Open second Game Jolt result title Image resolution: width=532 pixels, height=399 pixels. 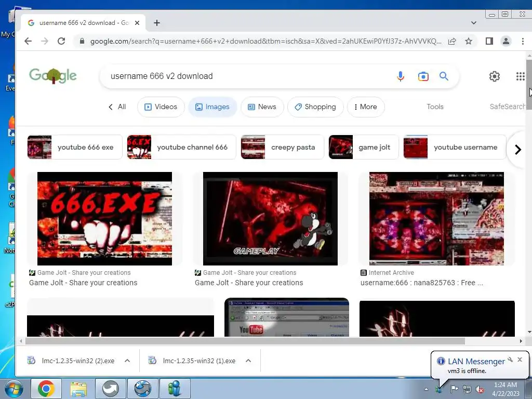click(249, 283)
